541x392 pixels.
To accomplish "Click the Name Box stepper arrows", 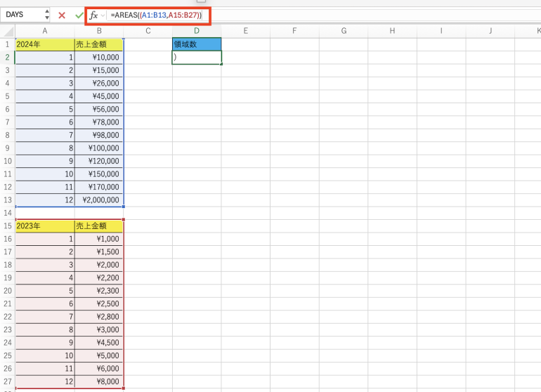I will click(47, 15).
